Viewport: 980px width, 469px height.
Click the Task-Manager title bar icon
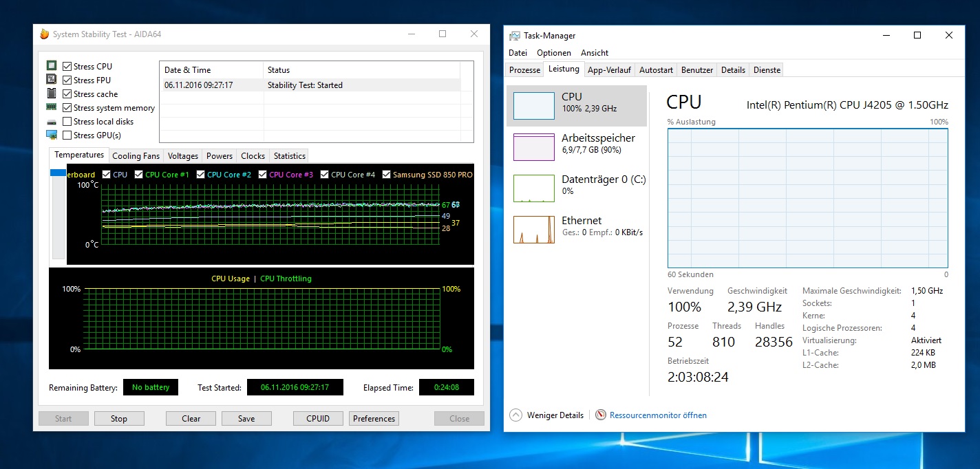[x=515, y=36]
